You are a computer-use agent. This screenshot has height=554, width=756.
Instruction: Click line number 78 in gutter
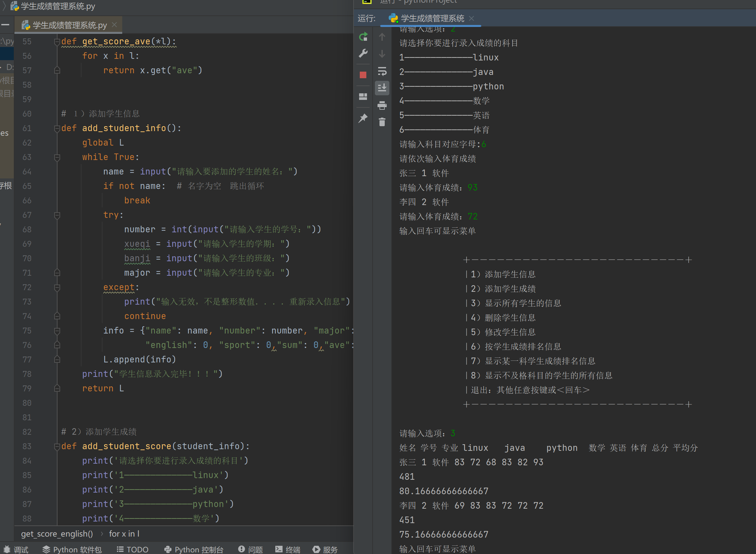pyautogui.click(x=27, y=374)
